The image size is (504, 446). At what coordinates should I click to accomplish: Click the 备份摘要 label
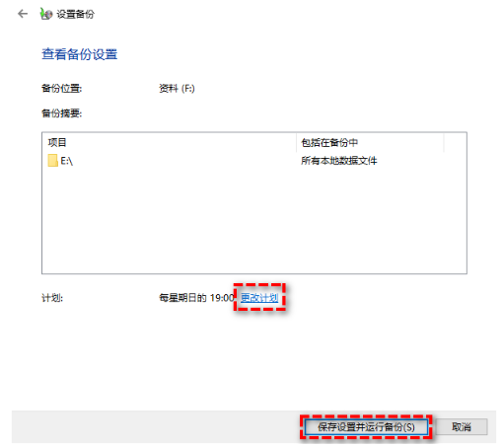[x=61, y=113]
